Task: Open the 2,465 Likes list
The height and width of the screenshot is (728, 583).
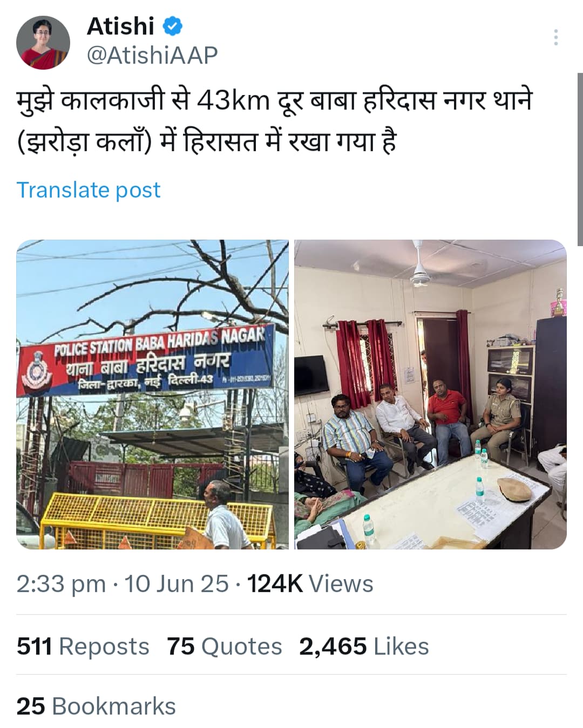Action: [x=364, y=646]
